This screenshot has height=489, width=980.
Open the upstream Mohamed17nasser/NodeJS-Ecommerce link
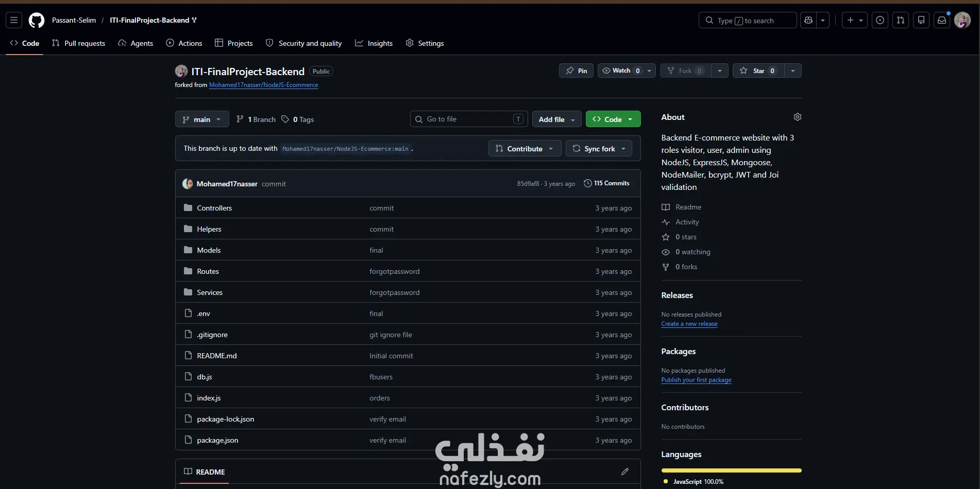263,85
